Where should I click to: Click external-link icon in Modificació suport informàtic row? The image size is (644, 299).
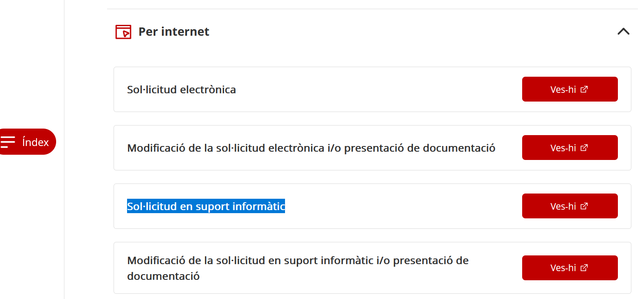coord(584,268)
